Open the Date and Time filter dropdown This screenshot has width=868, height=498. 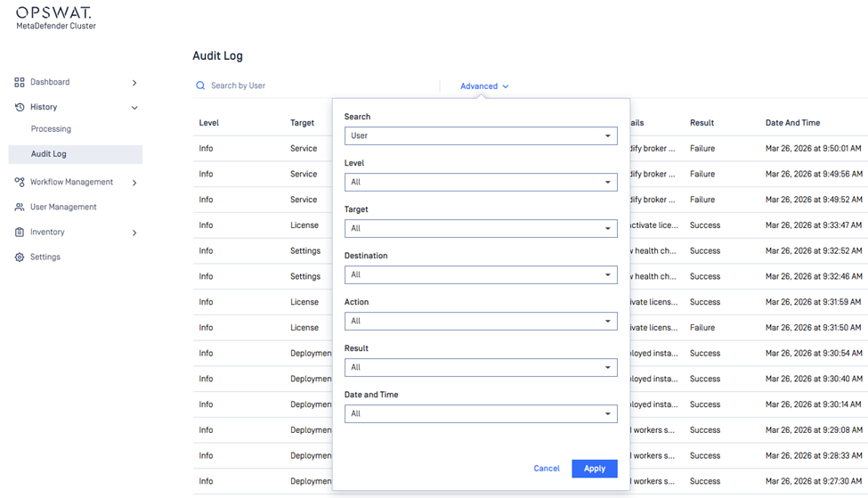pos(481,413)
